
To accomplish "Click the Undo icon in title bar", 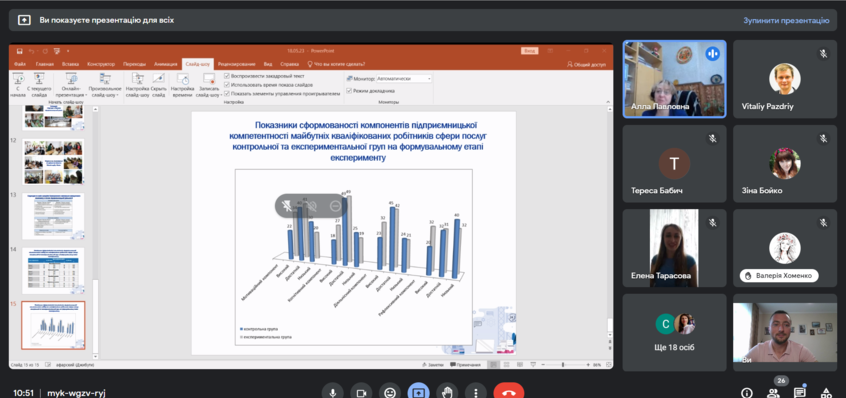I will tap(32, 51).
